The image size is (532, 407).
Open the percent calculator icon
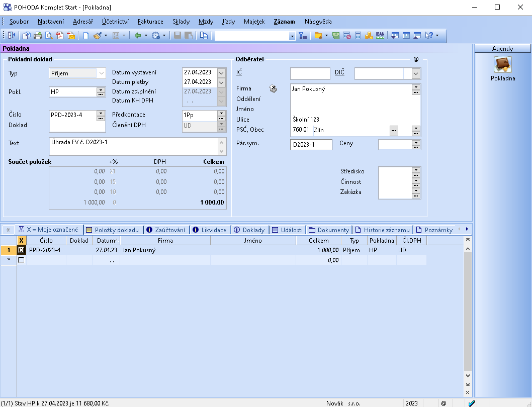347,35
